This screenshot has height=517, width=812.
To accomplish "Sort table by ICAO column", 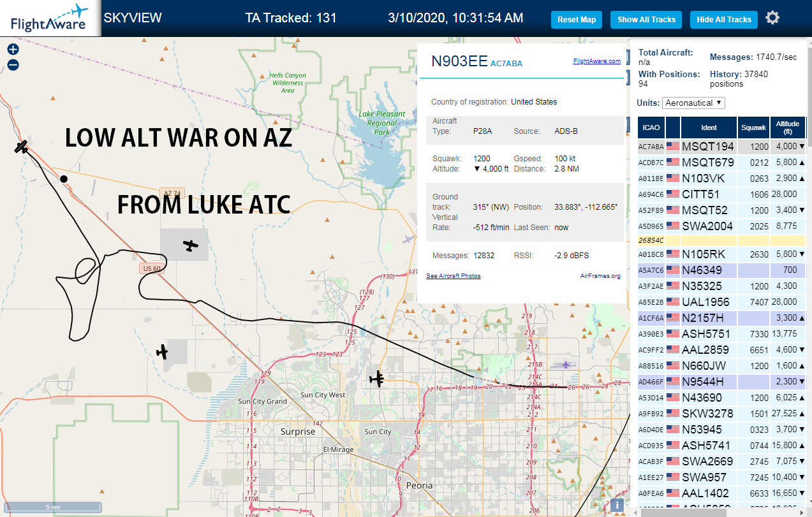I will pyautogui.click(x=651, y=127).
